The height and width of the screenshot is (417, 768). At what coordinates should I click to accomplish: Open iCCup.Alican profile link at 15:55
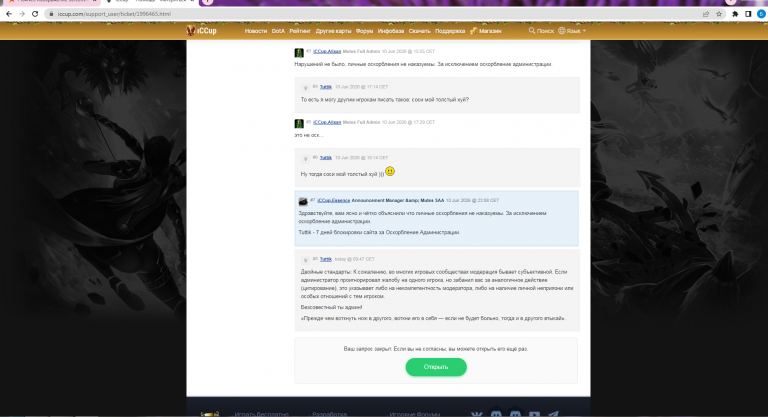pos(327,51)
